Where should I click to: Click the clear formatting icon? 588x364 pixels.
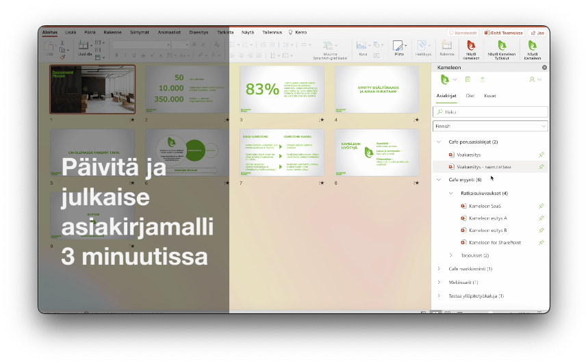pyautogui.click(x=217, y=44)
